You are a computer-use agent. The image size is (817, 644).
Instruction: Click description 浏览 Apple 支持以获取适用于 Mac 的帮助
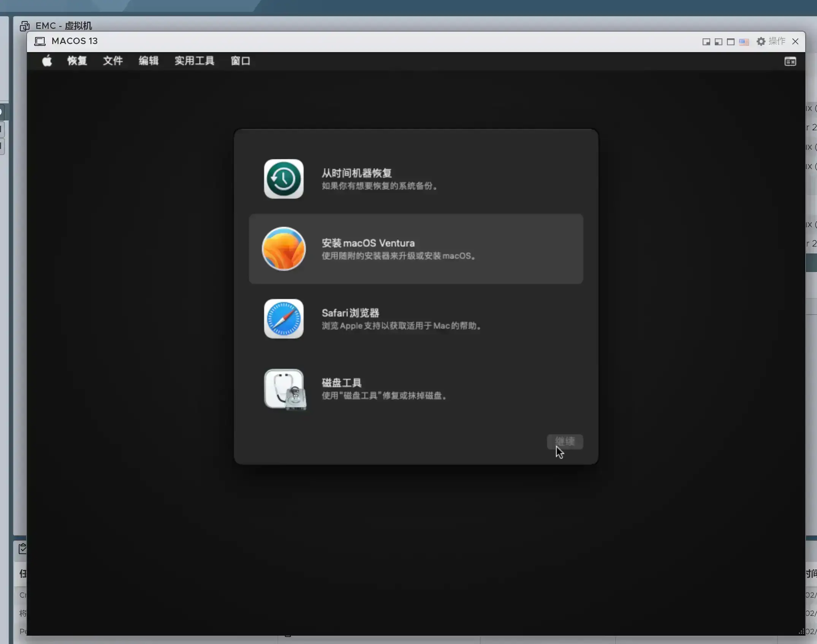pos(401,326)
